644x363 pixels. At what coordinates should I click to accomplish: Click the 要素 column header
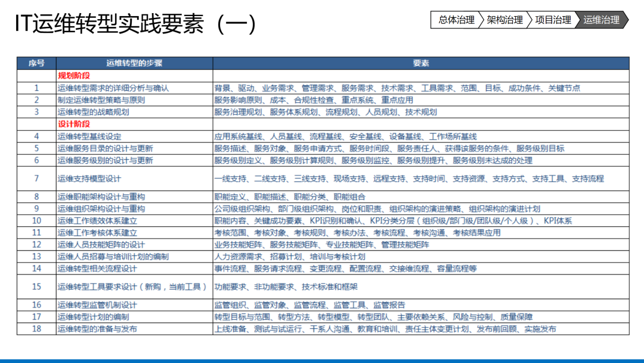(x=421, y=63)
